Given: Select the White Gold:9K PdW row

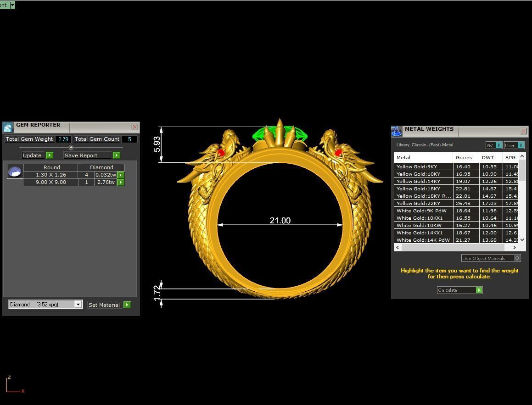Looking at the screenshot, I should pos(456,211).
